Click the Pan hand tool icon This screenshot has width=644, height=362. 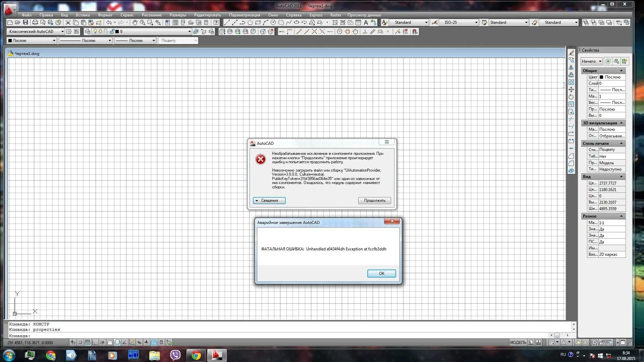135,22
